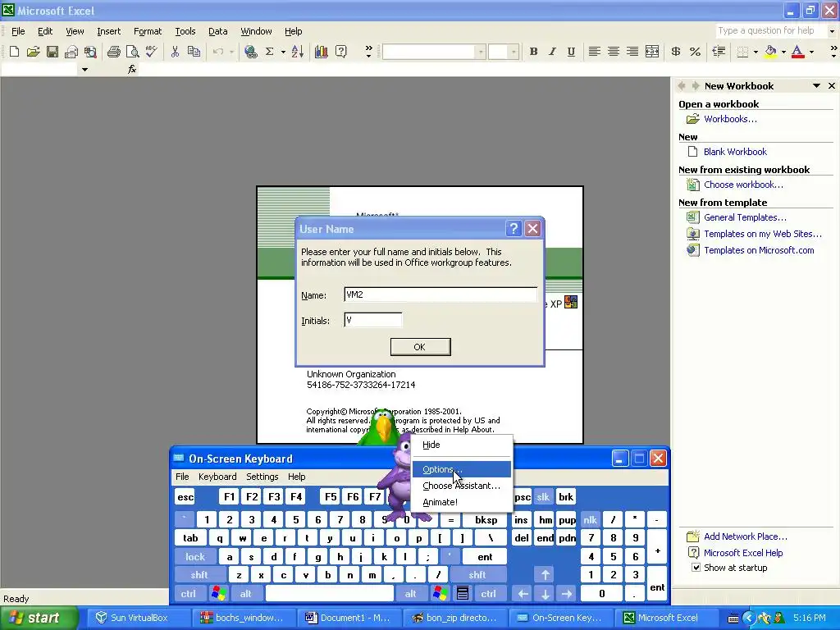Click the AutoSum sigma icon

269,52
